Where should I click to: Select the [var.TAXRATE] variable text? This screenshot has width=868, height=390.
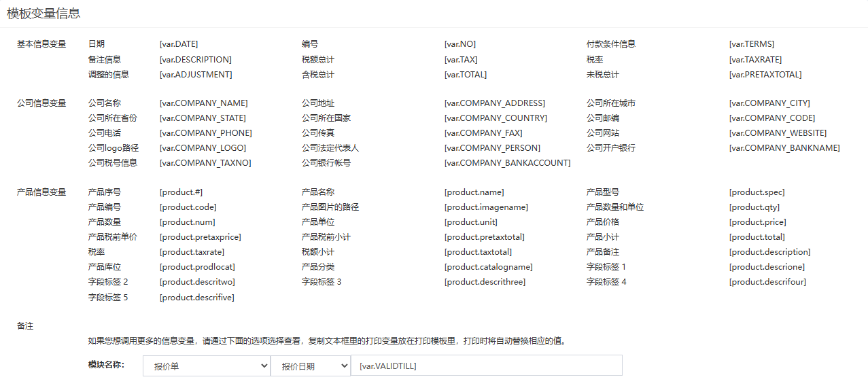pos(756,60)
